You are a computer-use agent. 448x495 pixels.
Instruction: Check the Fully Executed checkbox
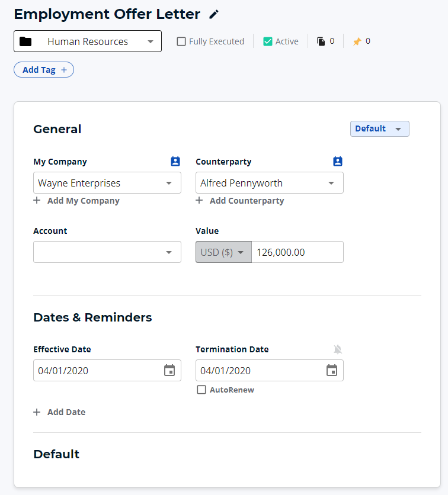[181, 41]
